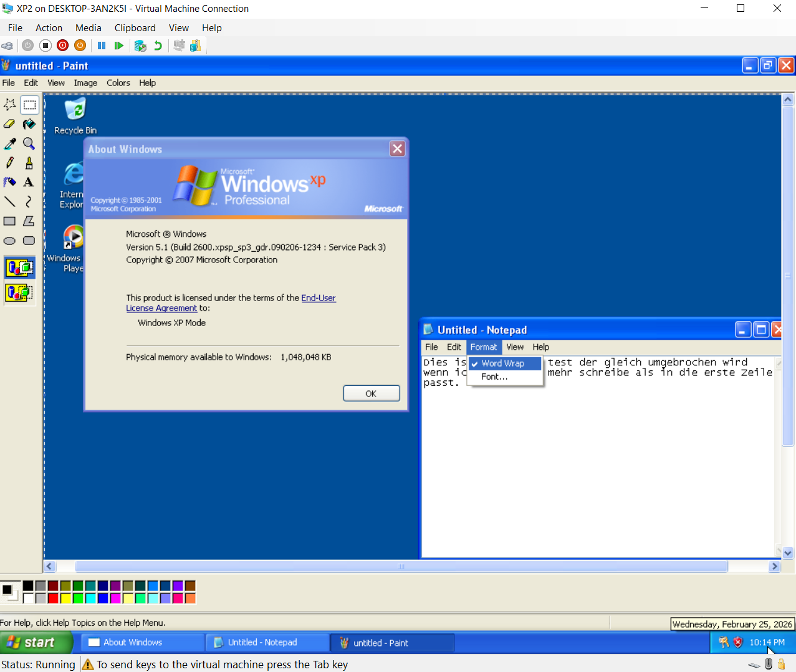This screenshot has width=796, height=672.
Task: Select the Pick Color eyedropper tool
Action: [x=10, y=143]
